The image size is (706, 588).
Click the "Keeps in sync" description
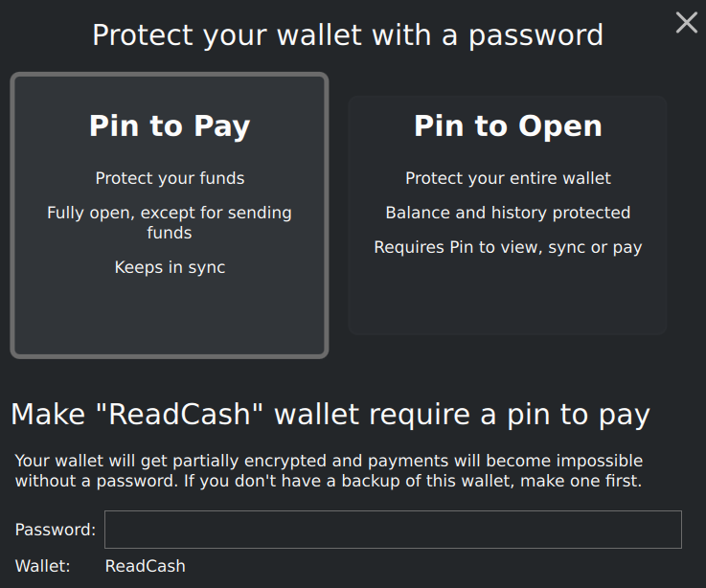[170, 267]
